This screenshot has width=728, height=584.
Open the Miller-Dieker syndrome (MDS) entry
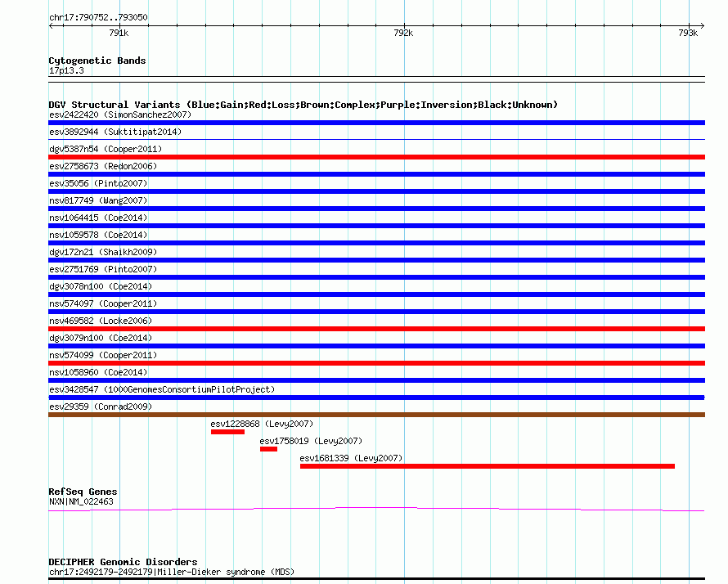(x=171, y=572)
